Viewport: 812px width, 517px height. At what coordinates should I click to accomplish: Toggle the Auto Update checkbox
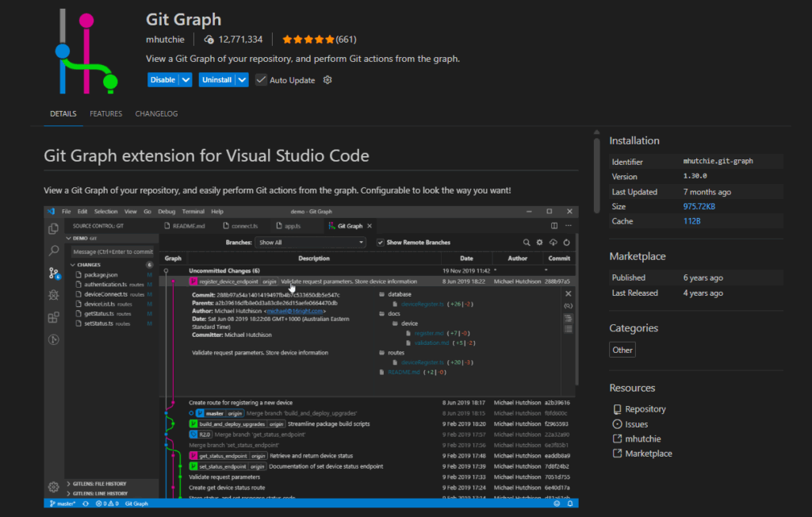261,80
